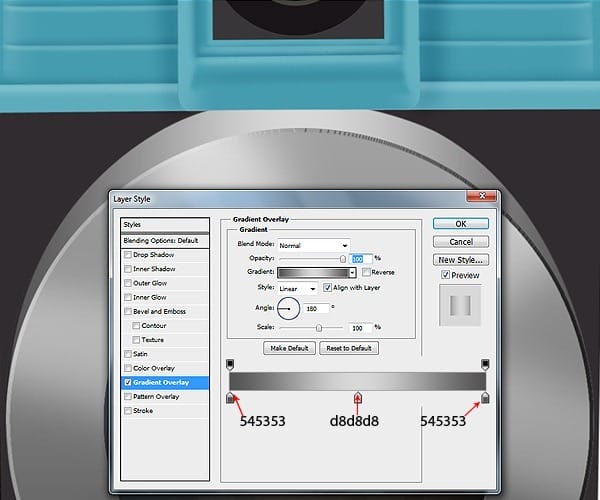
Task: Click the Scale slider handle
Action: click(319, 328)
